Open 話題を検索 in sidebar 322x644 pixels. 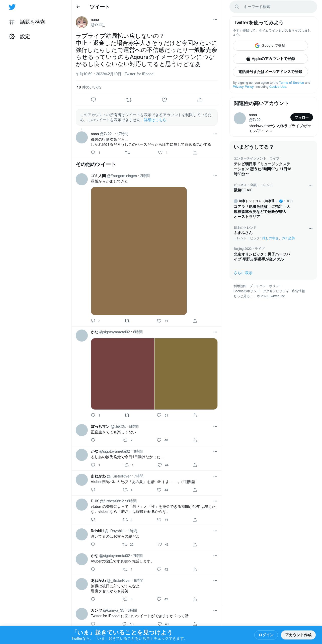[x=27, y=22]
